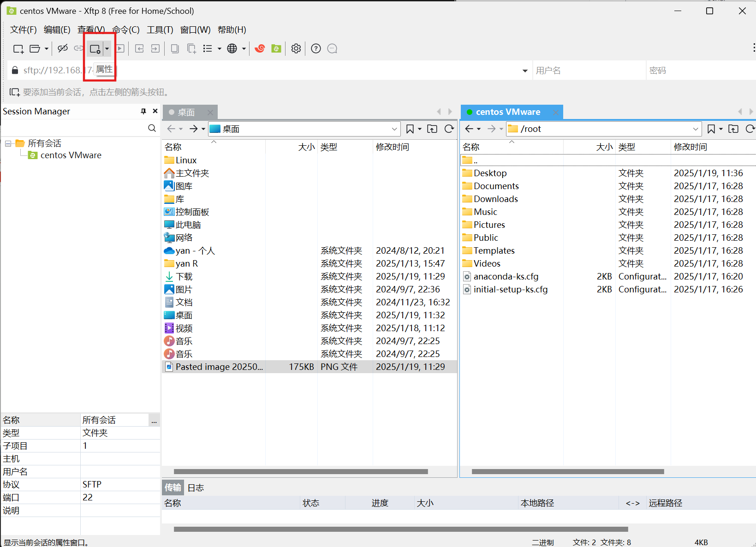This screenshot has height=547, width=756.
Task: Open the 命令(C) menu
Action: pos(126,30)
